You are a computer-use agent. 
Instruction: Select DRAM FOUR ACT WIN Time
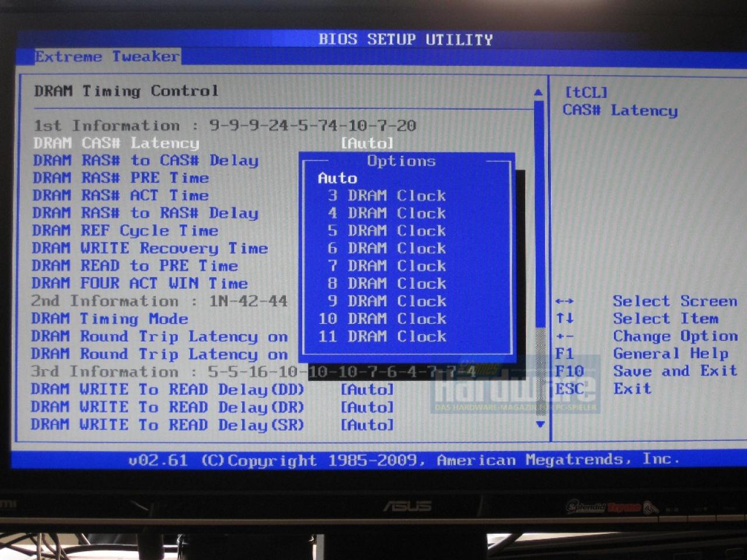(140, 283)
